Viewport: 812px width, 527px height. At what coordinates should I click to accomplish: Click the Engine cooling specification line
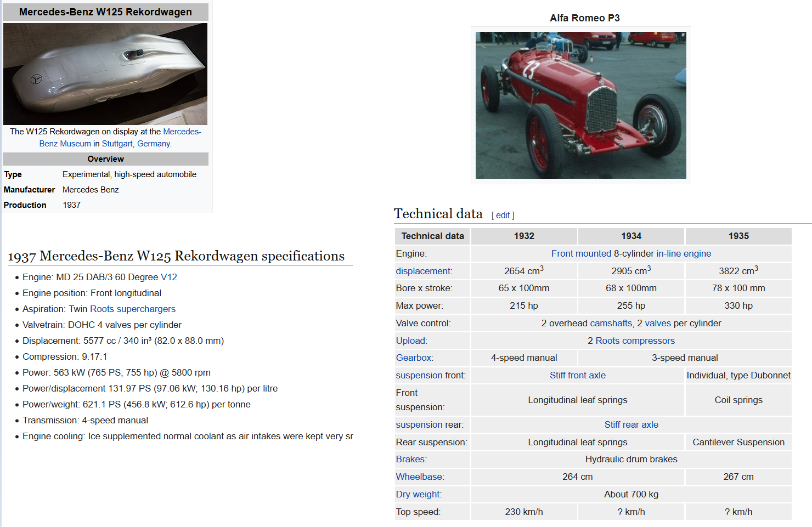click(188, 437)
